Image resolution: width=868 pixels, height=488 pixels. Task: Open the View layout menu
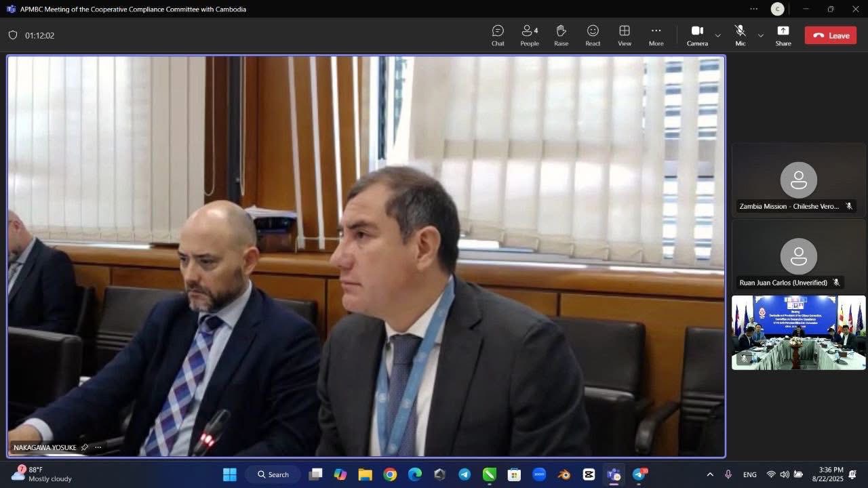(625, 35)
